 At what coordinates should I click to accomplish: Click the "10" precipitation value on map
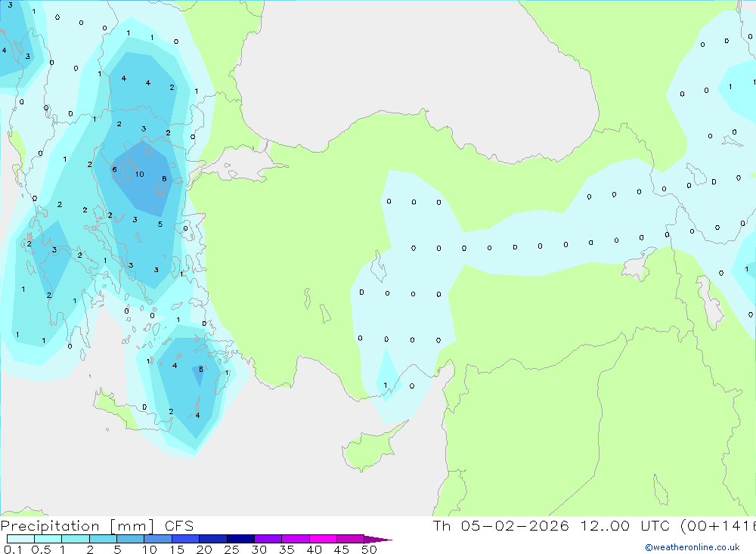point(140,175)
